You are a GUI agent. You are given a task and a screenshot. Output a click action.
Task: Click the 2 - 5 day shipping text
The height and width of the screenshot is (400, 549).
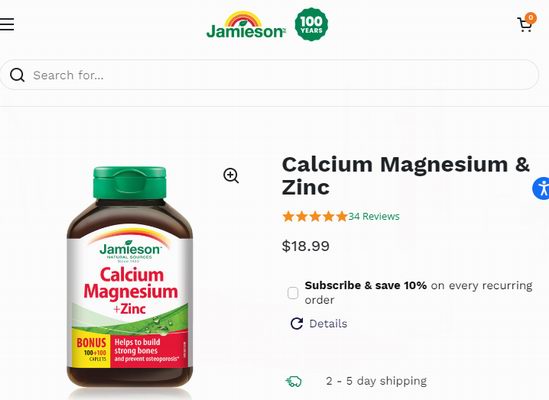(376, 381)
